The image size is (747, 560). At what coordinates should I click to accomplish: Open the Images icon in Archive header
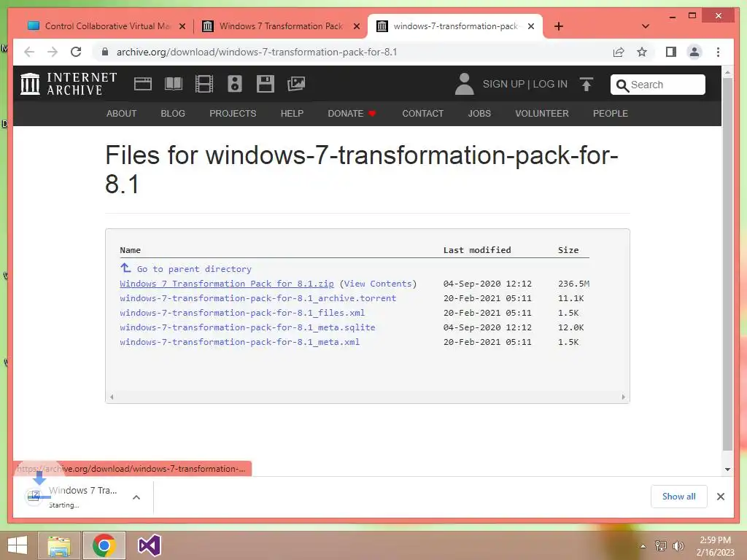tap(296, 84)
